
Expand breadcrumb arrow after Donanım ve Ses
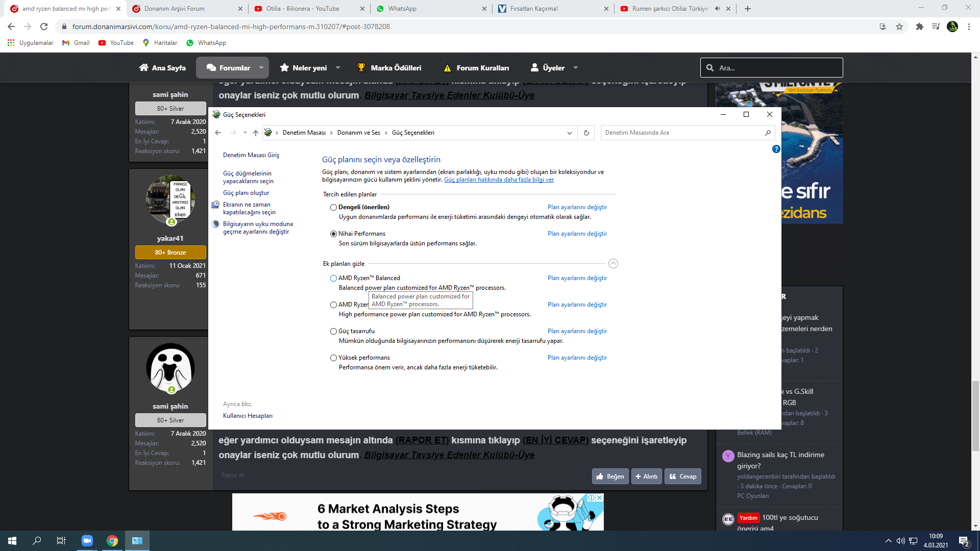point(386,133)
